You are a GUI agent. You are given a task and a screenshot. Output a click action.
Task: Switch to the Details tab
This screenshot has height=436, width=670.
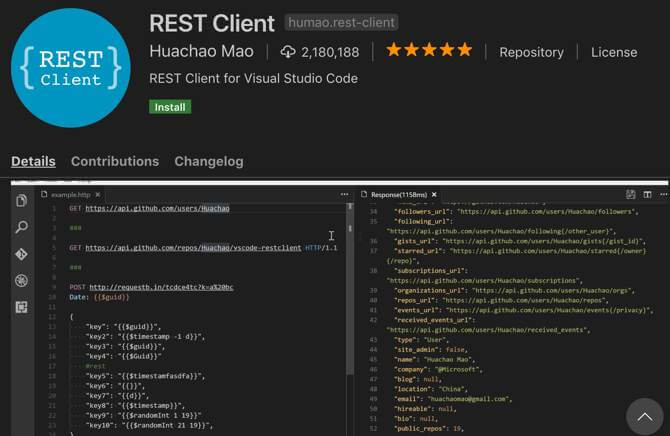pyautogui.click(x=33, y=161)
